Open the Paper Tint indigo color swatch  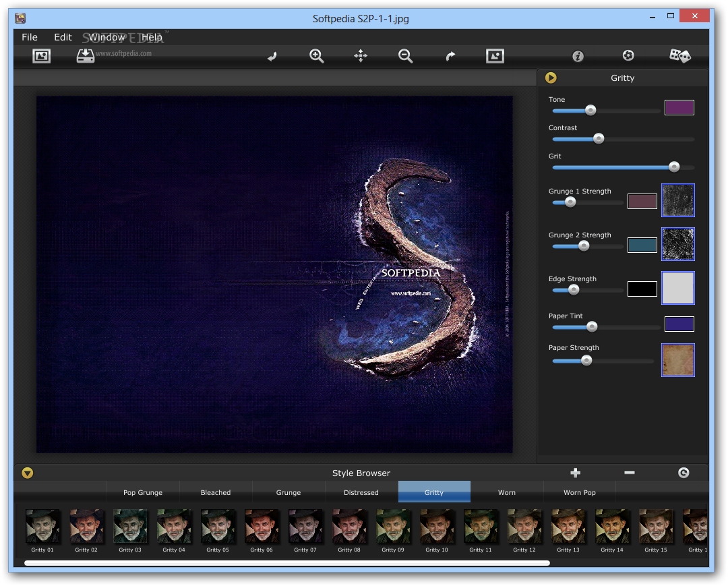pos(679,324)
